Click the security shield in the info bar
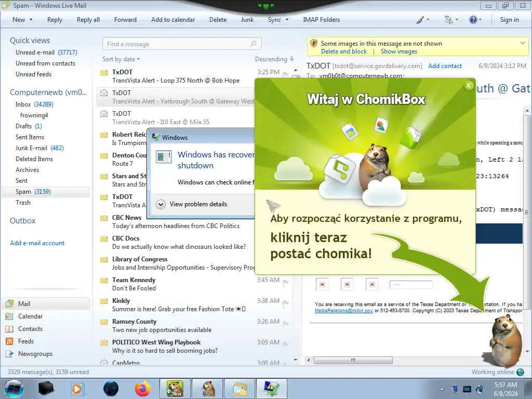Image resolution: width=532 pixels, height=399 pixels. [x=314, y=43]
